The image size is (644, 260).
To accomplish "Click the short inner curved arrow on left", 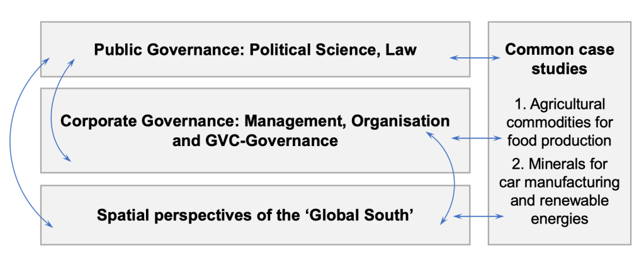I will 57,110.
